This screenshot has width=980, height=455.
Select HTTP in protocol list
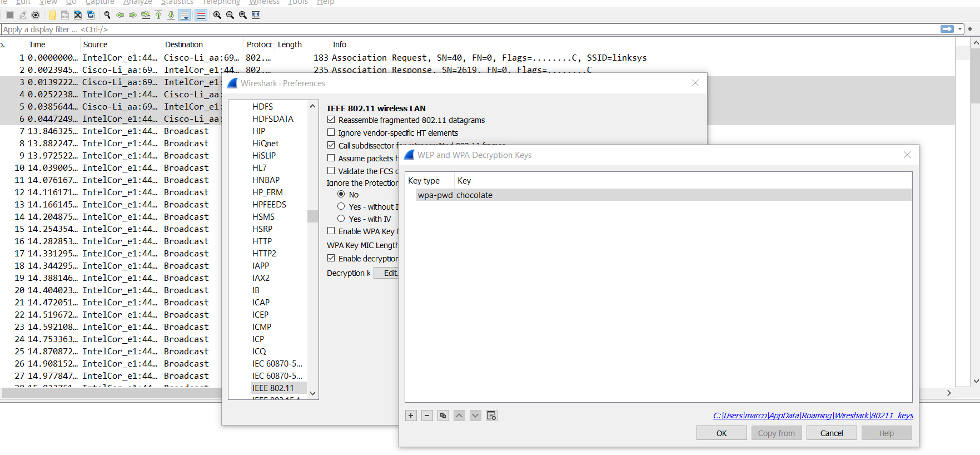(x=262, y=241)
